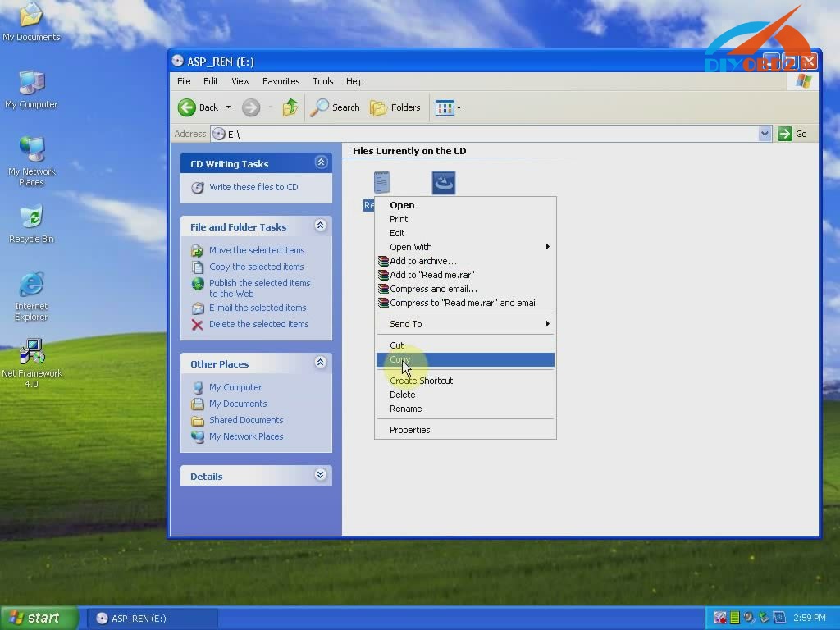This screenshot has height=630, width=840.
Task: Open the Favorites menu
Action: pyautogui.click(x=281, y=81)
